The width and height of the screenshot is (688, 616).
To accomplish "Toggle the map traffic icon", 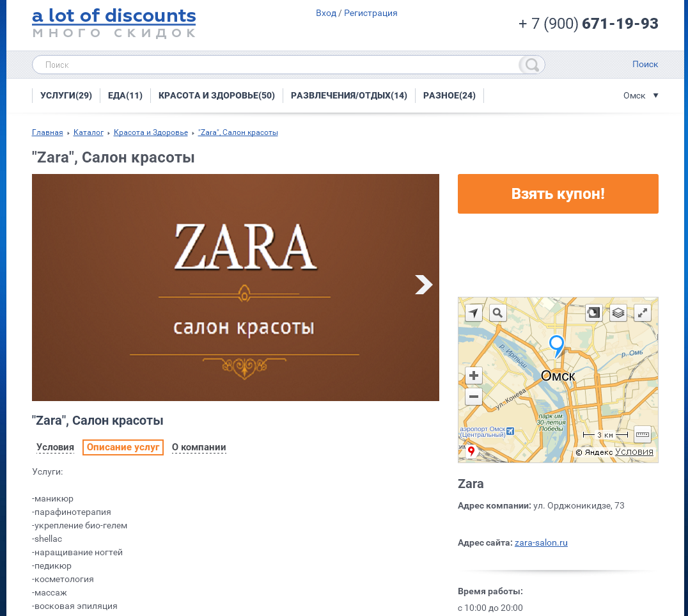I will (593, 313).
